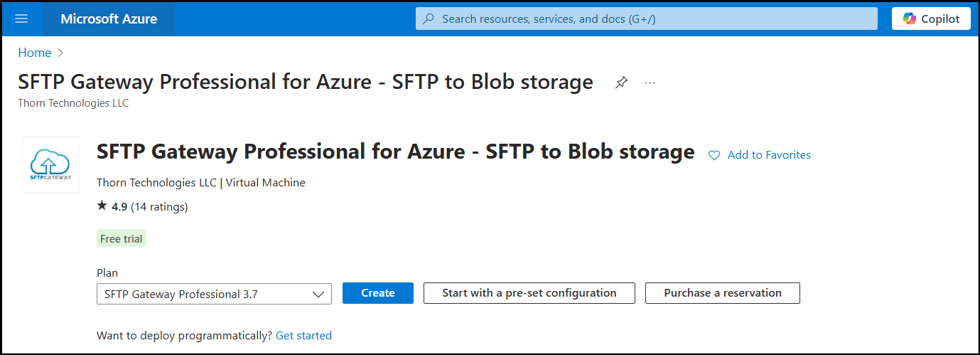This screenshot has height=355, width=980.
Task: Click the star rating icon
Action: [102, 206]
